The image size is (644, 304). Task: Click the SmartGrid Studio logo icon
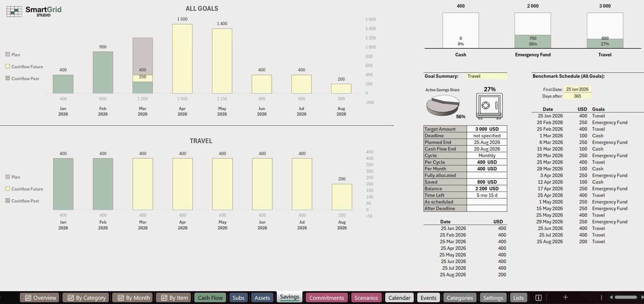coord(14,11)
